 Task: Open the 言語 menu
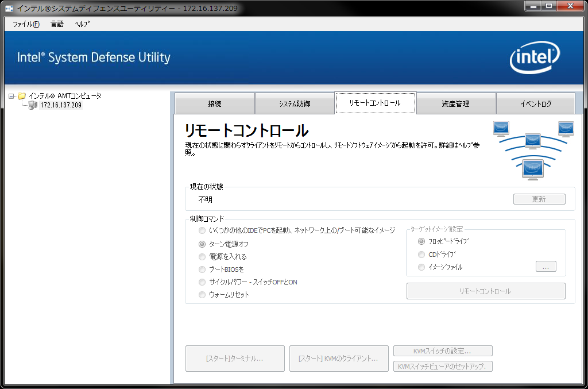57,24
